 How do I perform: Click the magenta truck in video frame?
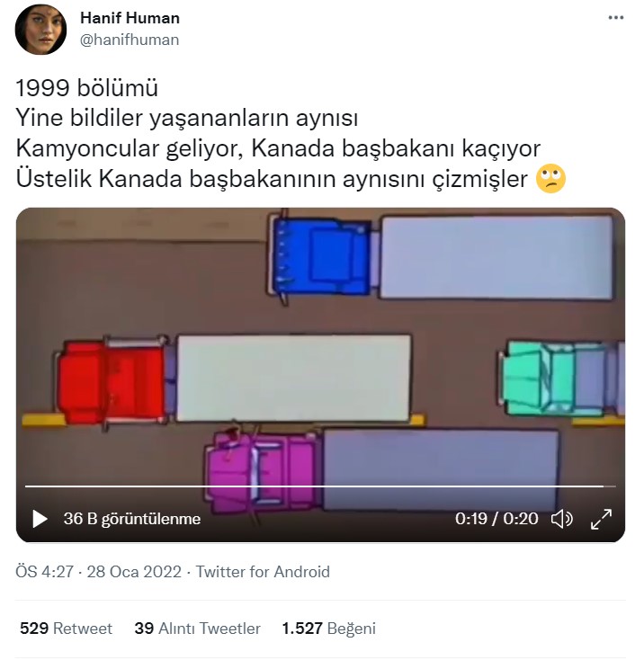click(262, 472)
